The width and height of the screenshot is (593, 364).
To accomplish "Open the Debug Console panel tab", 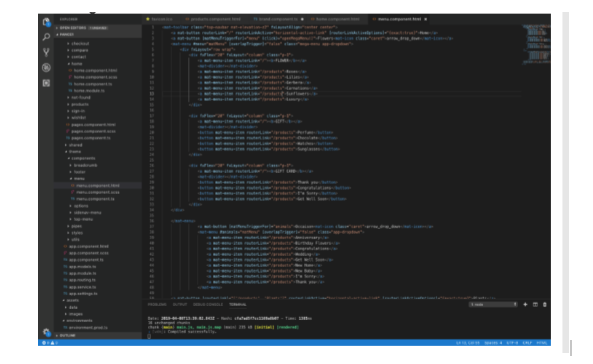I will [208, 305].
